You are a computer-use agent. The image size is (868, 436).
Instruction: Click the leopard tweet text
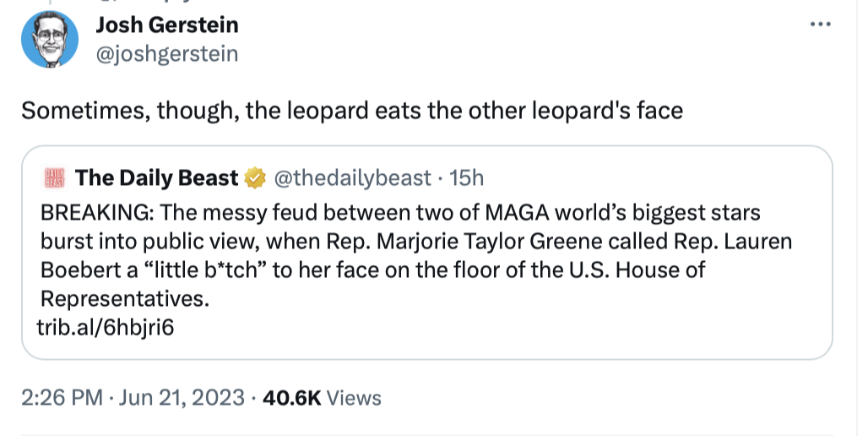[x=351, y=111]
